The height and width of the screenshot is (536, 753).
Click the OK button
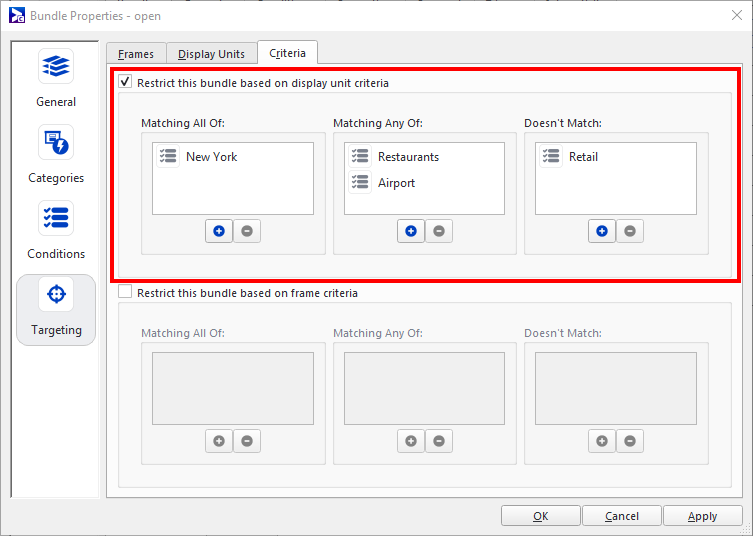pos(540,516)
